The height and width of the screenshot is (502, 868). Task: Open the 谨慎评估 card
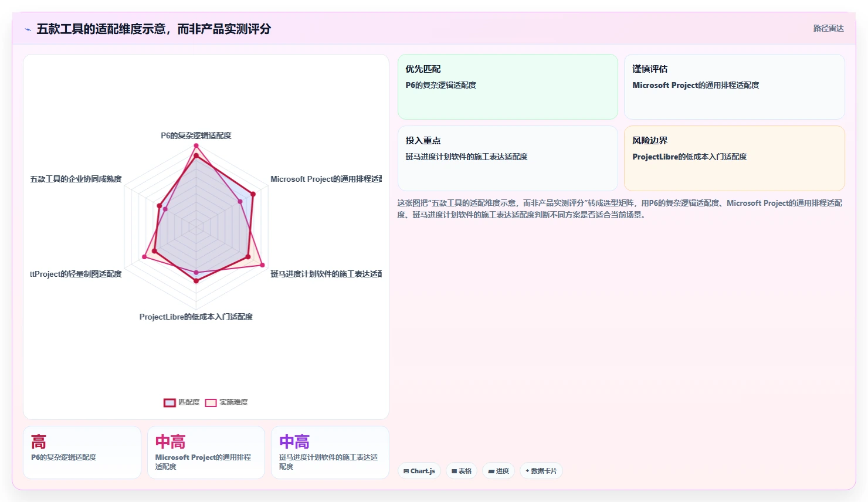(x=734, y=87)
